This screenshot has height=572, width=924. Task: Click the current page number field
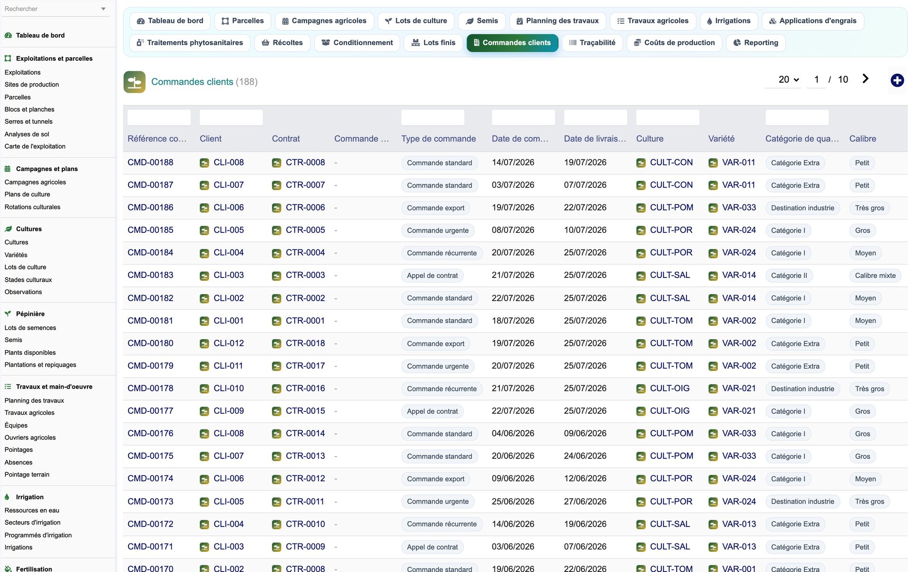click(x=816, y=80)
